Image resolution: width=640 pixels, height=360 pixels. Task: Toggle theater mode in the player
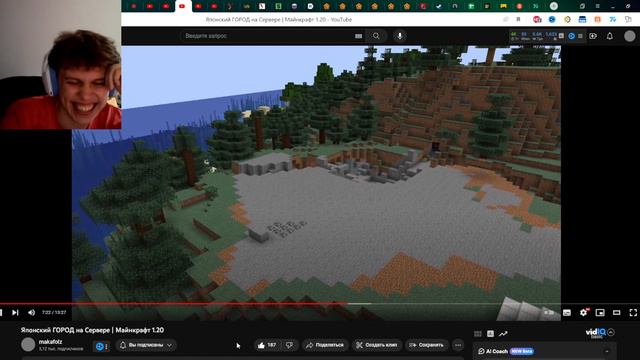pos(617,313)
